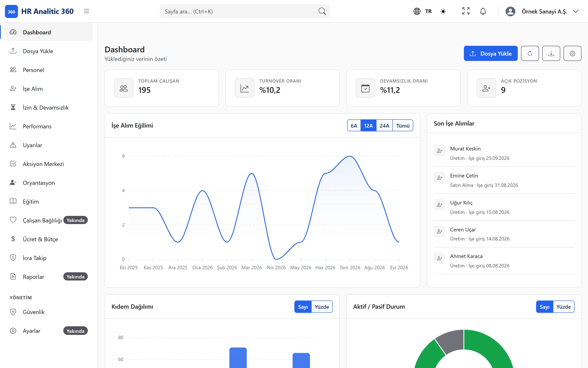Go to Personel in the sidebar
This screenshot has height=368, width=588.
[49, 70]
